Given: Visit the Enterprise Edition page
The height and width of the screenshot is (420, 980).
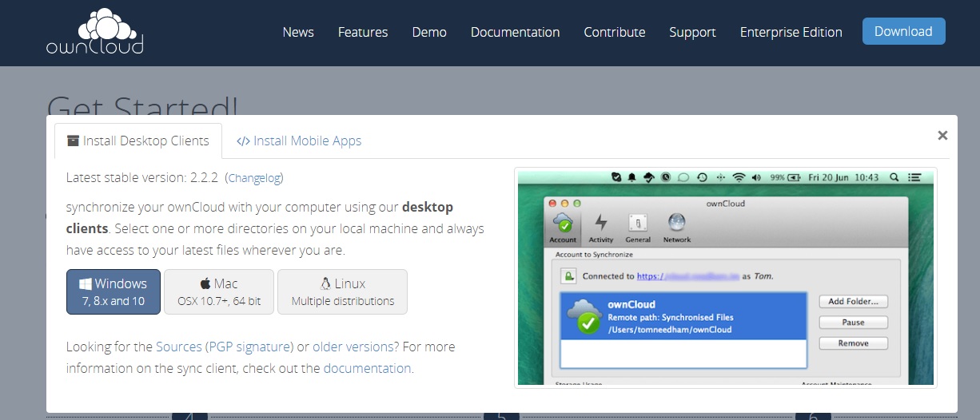Looking at the screenshot, I should (791, 32).
